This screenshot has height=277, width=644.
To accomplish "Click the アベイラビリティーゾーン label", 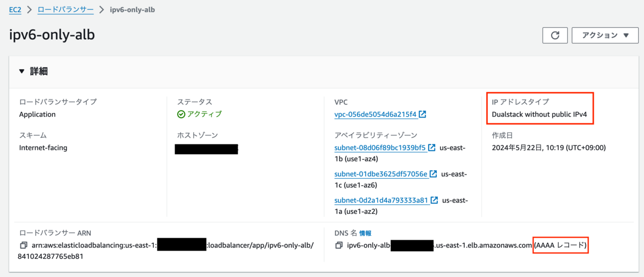I will coord(376,135).
